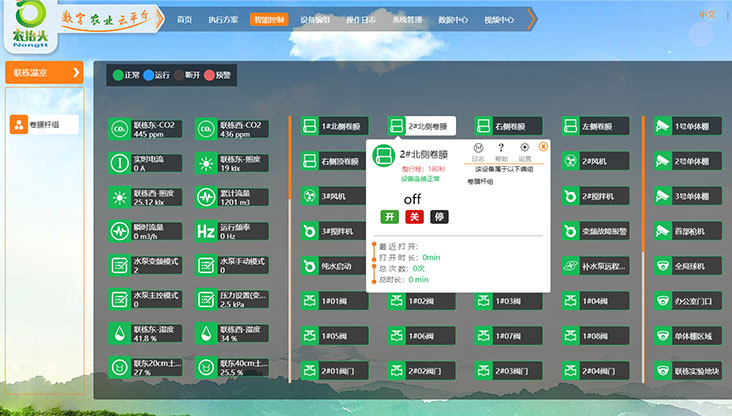Open the 设置 settings icon in popup
732x416 pixels.
[524, 148]
